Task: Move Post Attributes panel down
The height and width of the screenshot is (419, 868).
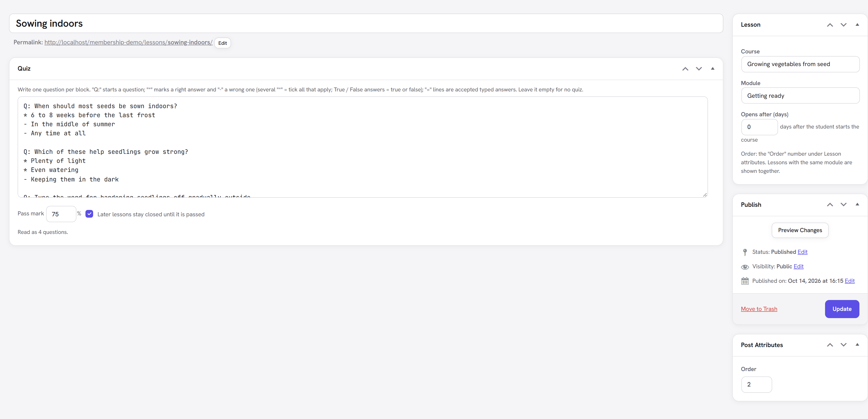Action: pyautogui.click(x=843, y=345)
